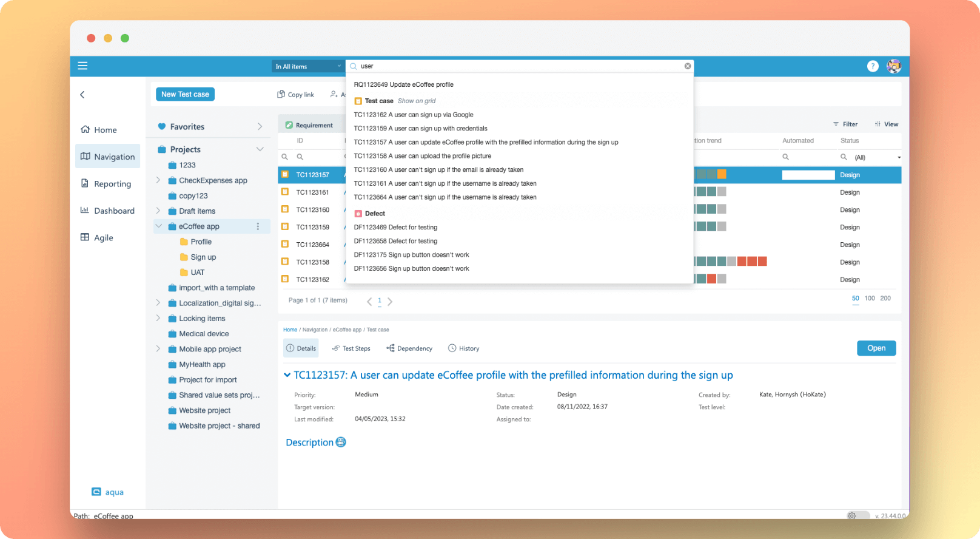Click the New Test case button

(x=185, y=94)
